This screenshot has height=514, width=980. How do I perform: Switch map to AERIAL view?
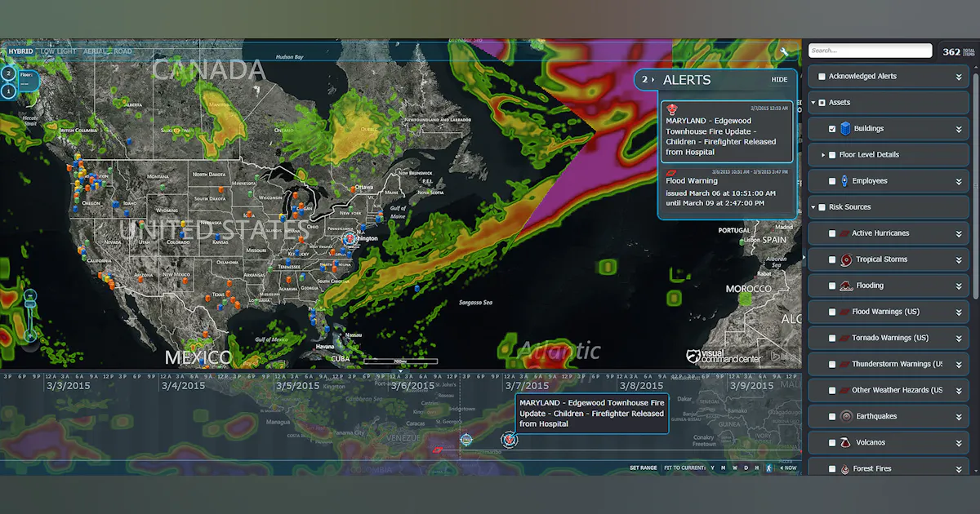tap(95, 51)
